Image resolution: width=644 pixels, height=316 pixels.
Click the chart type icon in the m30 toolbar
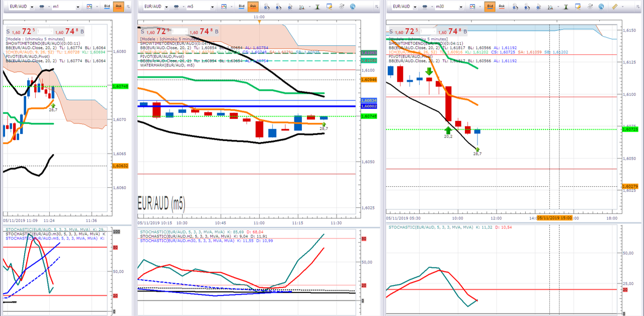coord(472,7)
